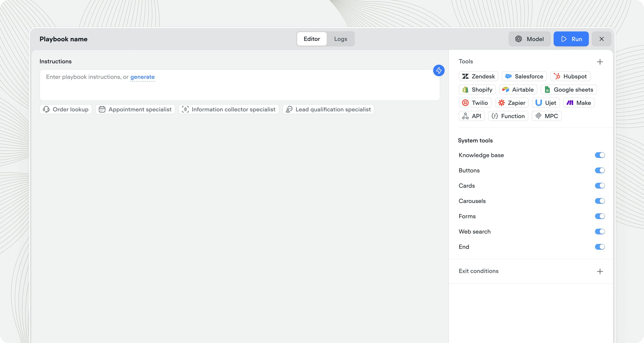Toggle the End switch

[x=599, y=247]
